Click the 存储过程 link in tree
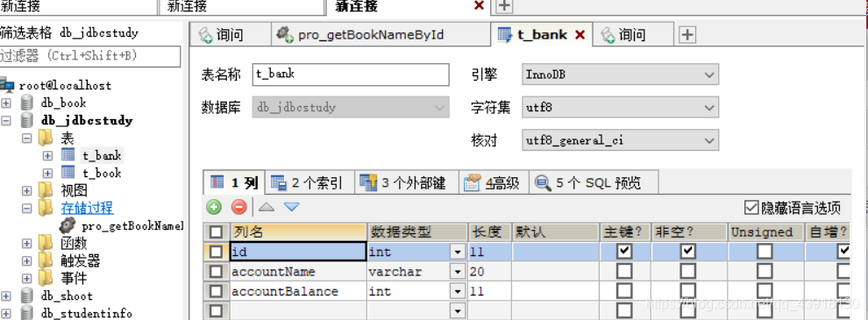 87,208
